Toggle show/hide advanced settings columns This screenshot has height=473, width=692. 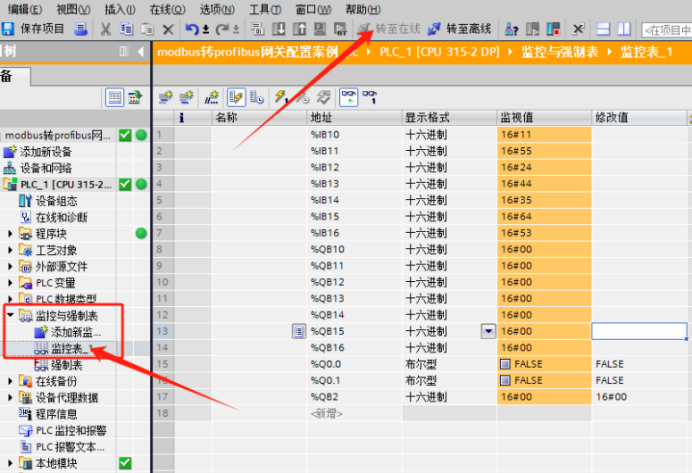(x=257, y=97)
